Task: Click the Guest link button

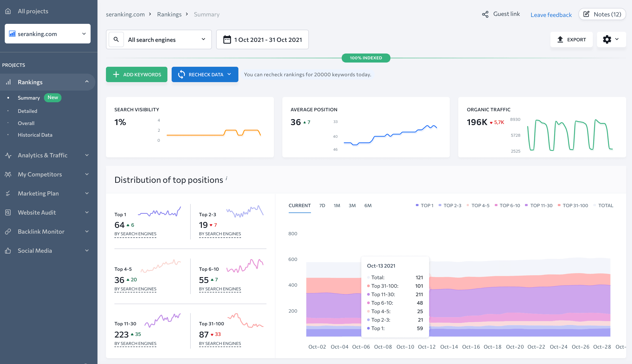Action: (x=501, y=14)
